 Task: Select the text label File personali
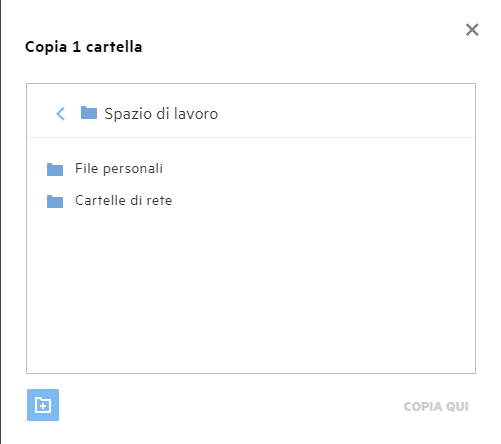(x=119, y=169)
